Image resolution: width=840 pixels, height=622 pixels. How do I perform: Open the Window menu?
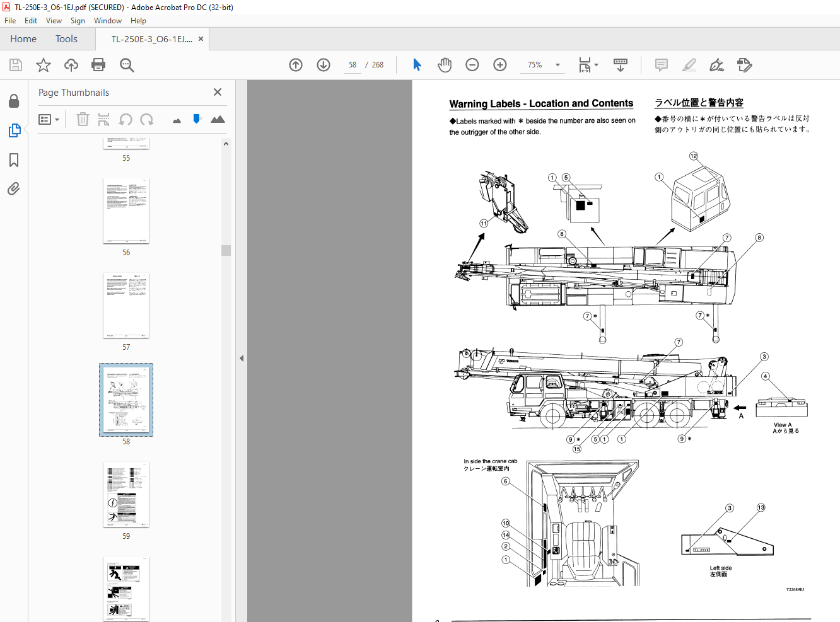click(x=108, y=21)
